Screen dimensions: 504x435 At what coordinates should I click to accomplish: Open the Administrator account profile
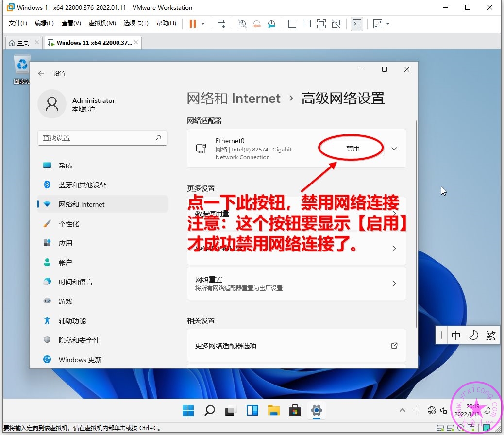(77, 104)
